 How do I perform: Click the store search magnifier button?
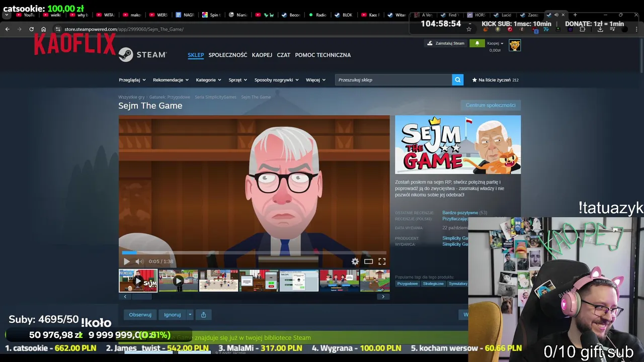click(457, 80)
